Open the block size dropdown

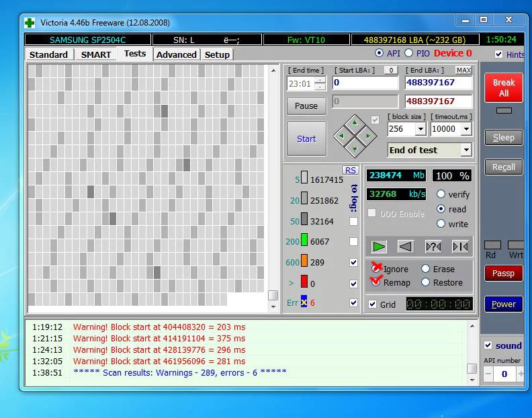click(x=420, y=129)
